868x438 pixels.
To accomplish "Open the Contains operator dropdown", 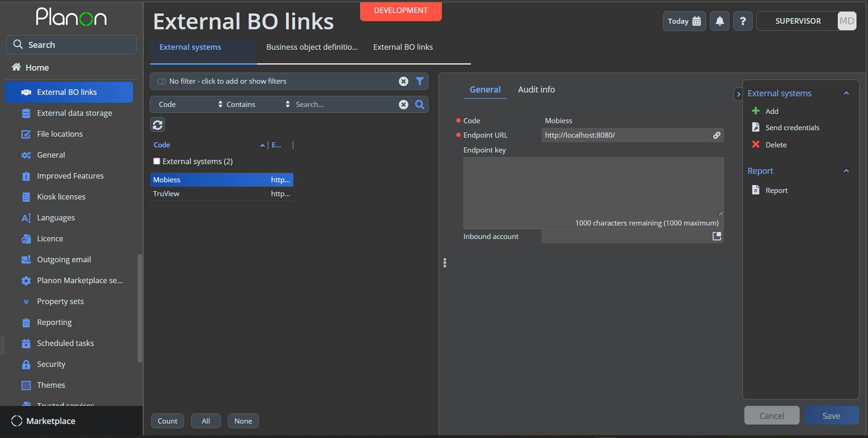I will coord(258,105).
